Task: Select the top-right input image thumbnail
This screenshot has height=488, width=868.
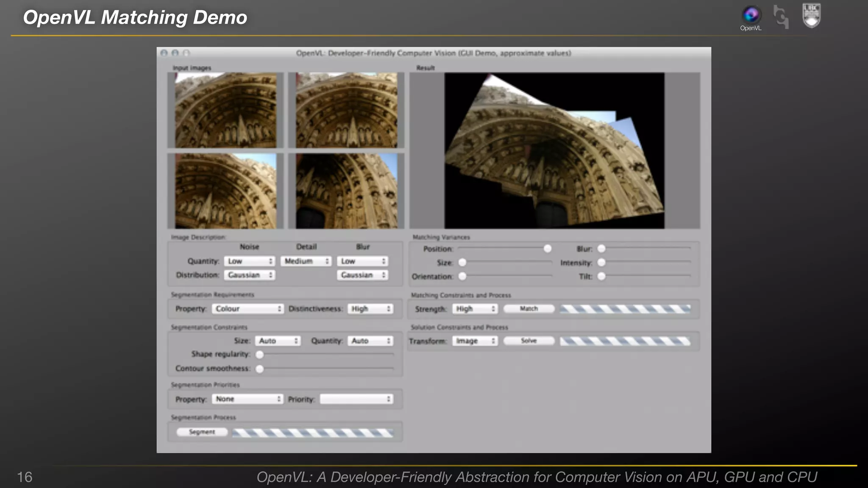Action: (x=346, y=110)
